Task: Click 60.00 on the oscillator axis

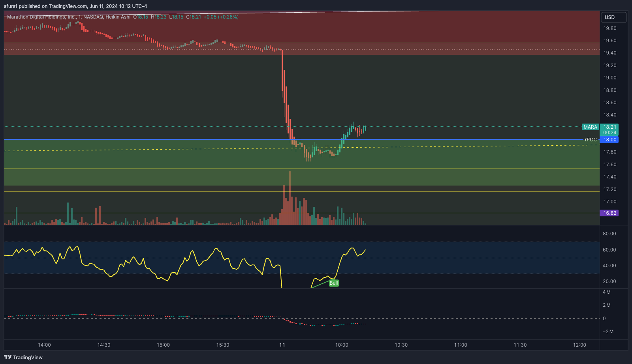Action: (x=609, y=250)
